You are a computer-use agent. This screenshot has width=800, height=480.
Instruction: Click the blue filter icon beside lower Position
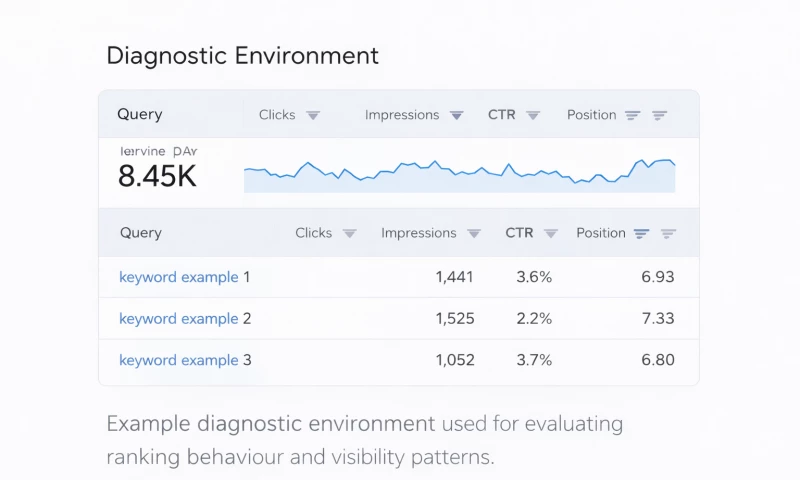642,233
